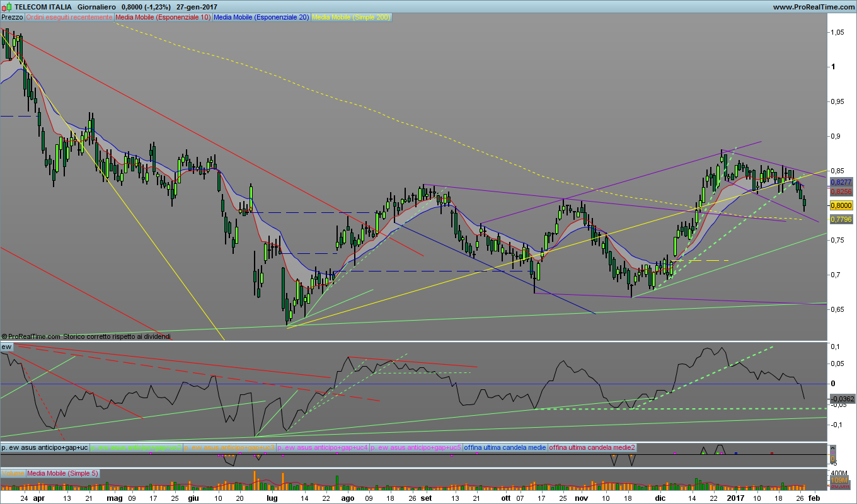857x504 pixels.
Task: Click the candlestick chart icon beside TELECOM ITALIA
Action: [6, 6]
